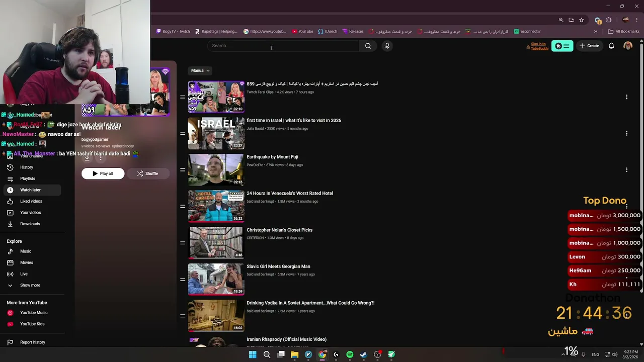The height and width of the screenshot is (362, 644).
Task: Open thumbnail of Christopher Nolan's Closet Picks
Action: point(216,243)
